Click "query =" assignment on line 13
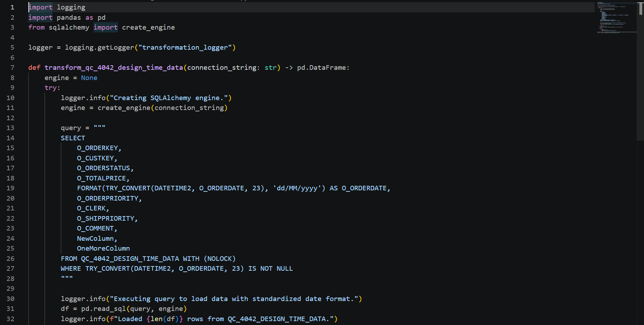 [75, 128]
